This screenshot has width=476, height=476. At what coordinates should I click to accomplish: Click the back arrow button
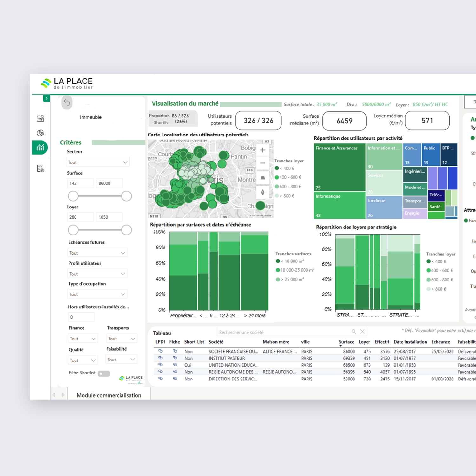click(67, 102)
